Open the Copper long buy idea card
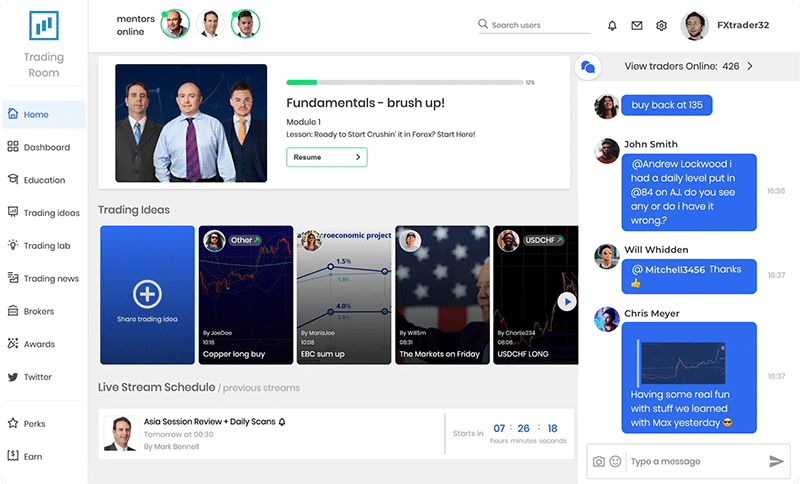The width and height of the screenshot is (800, 484). 245,295
